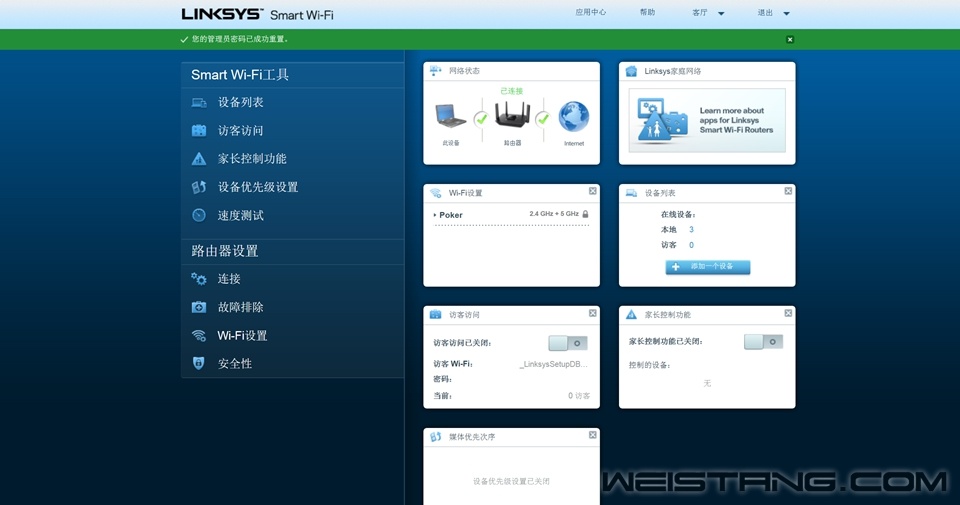
Task: Click the Linksys Smart Wi-Fi apps banner
Action: (707, 119)
